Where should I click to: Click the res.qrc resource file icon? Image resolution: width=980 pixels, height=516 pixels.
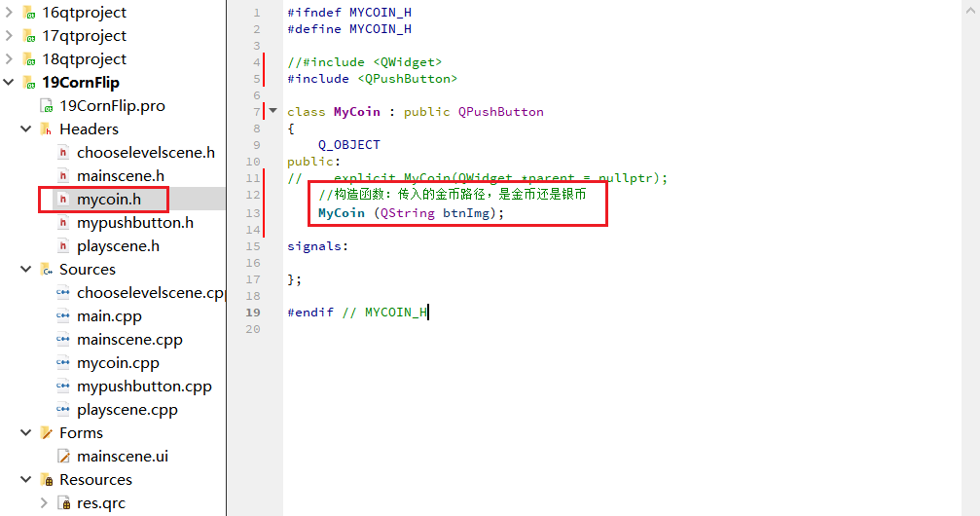[x=63, y=503]
